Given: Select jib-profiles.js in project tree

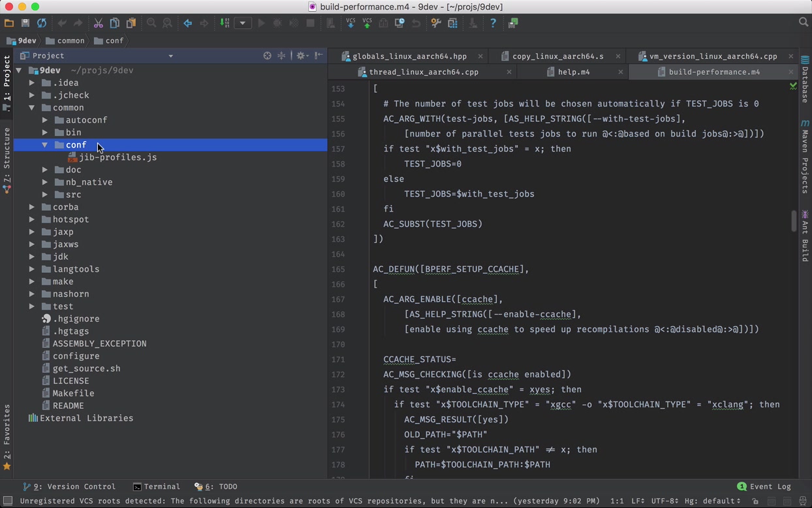Looking at the screenshot, I should click(112, 157).
